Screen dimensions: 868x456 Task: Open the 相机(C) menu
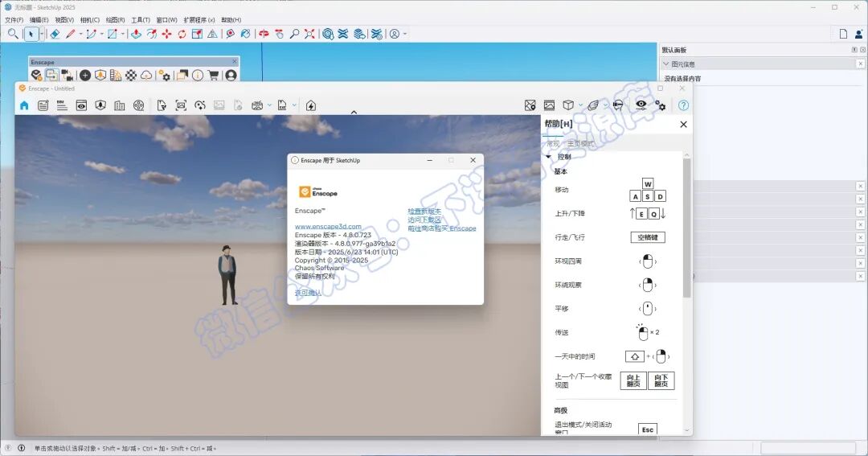click(90, 20)
